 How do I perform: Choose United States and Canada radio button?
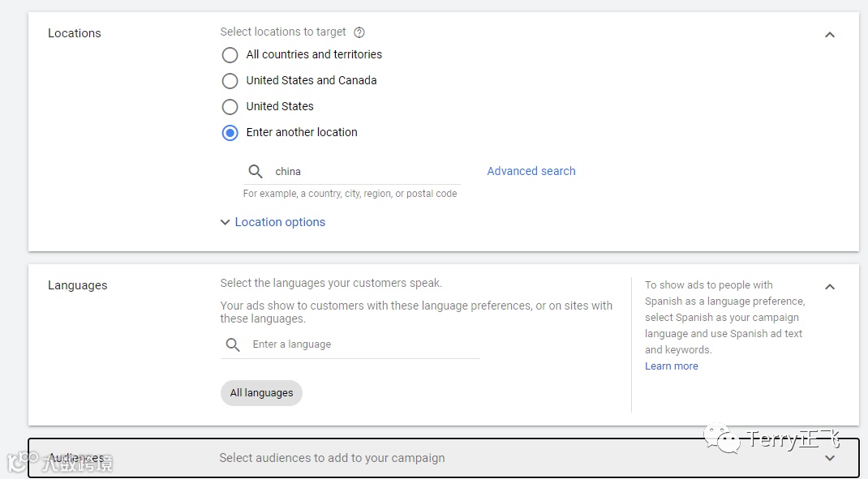230,81
